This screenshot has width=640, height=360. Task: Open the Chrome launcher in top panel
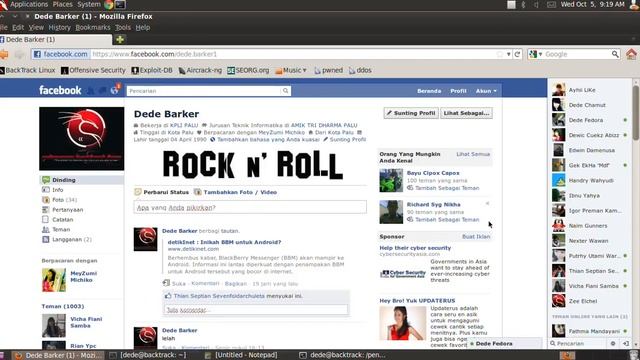109,4
